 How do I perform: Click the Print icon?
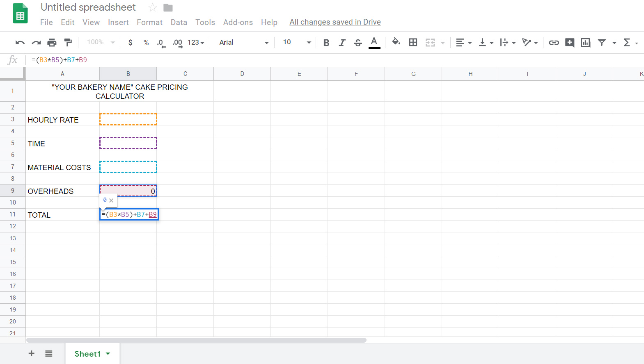[52, 42]
